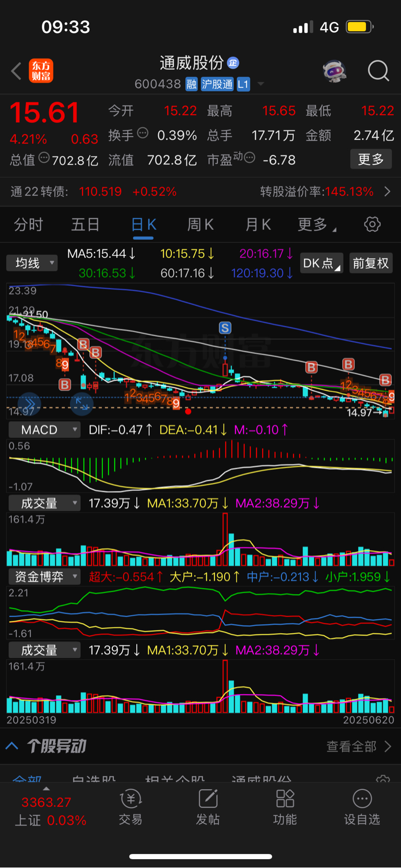401x868 pixels.
Task: Tap the blue S sell marker
Action: pos(225,328)
